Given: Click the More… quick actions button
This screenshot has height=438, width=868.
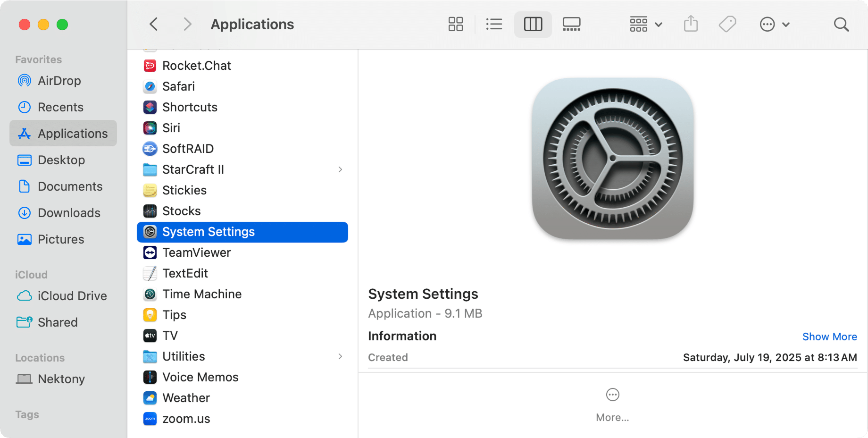Looking at the screenshot, I should pyautogui.click(x=612, y=405).
